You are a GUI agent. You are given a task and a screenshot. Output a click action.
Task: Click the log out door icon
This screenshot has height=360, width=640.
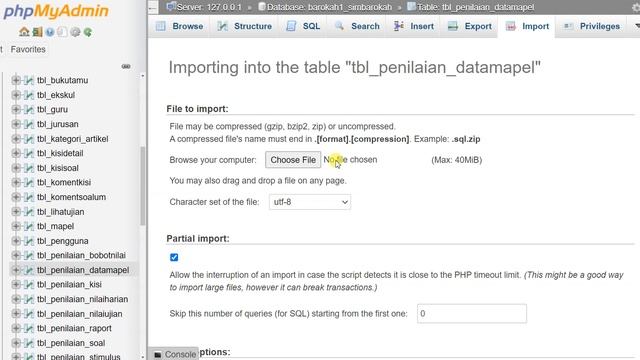click(37, 32)
